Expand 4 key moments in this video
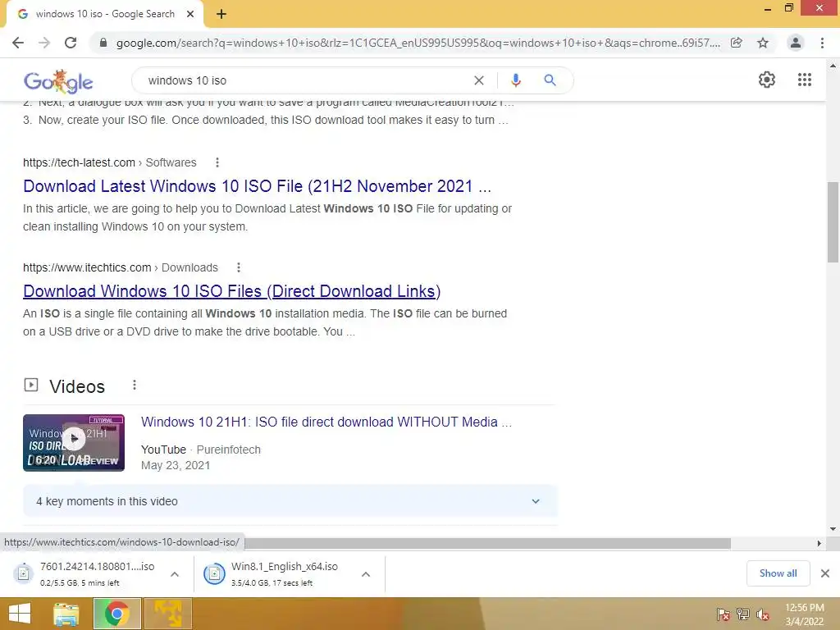Image resolution: width=840 pixels, height=630 pixels. [290, 501]
